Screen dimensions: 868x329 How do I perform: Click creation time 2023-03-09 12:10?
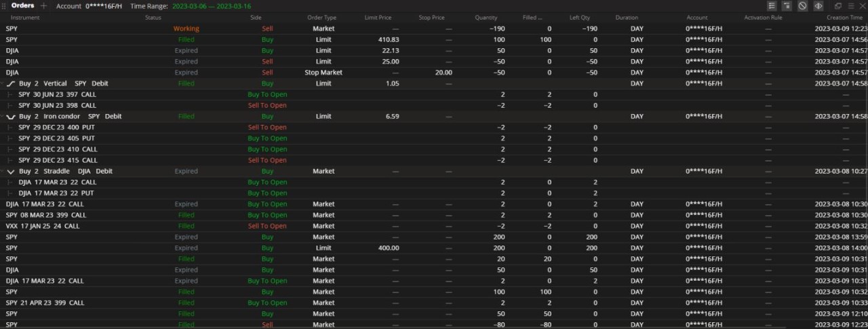pos(842,313)
